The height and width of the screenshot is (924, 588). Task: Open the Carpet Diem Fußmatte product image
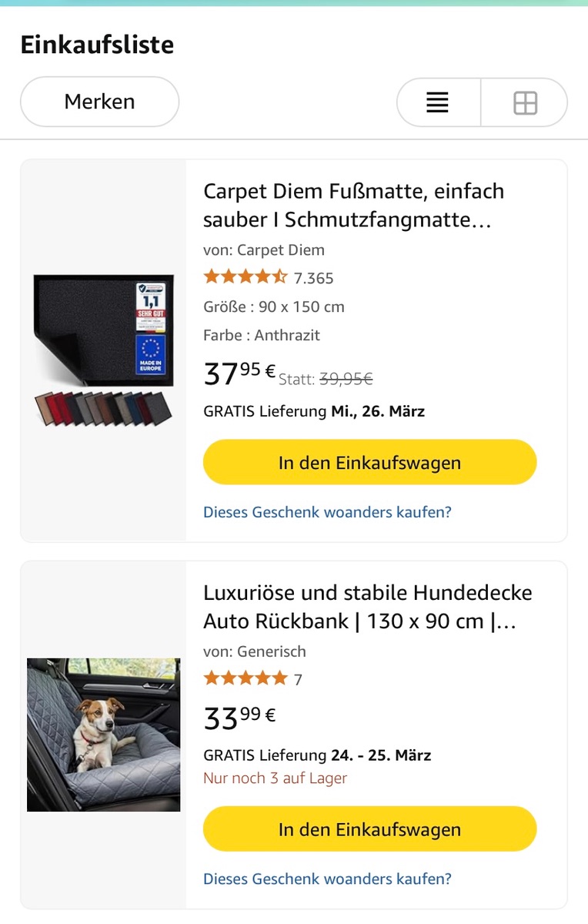pos(104,350)
